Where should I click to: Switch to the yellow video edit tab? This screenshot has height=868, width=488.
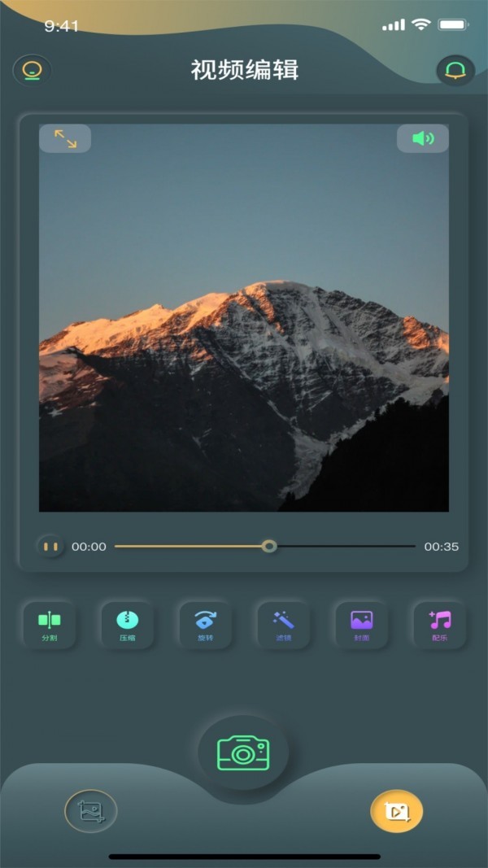(x=397, y=810)
